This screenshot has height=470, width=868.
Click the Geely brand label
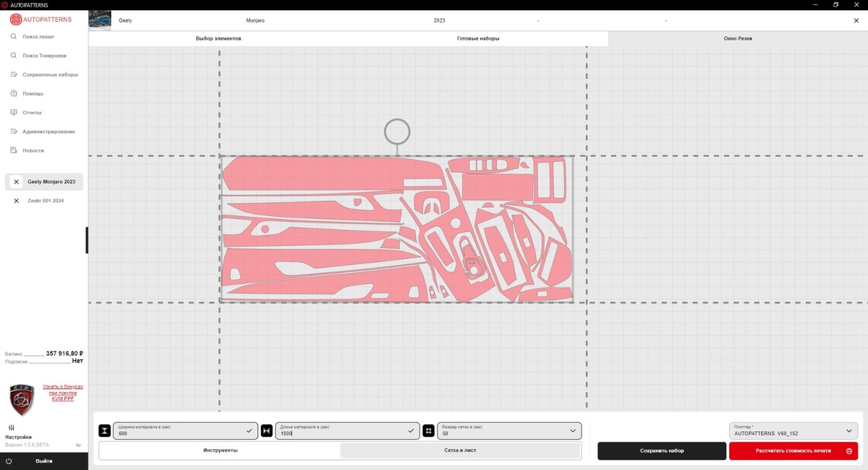(125, 21)
